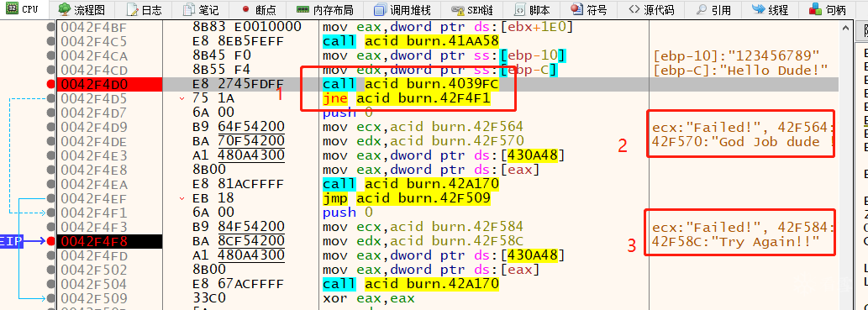Select address 0042F4BF
This screenshot has height=310, width=868.
coord(93,27)
